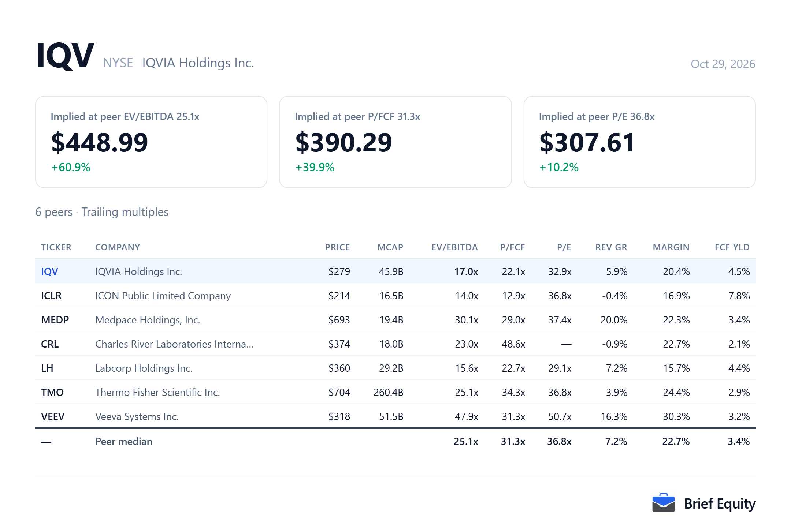791x532 pixels.
Task: Click 'Implied at peer P/E 36.8x' label
Action: coord(597,117)
